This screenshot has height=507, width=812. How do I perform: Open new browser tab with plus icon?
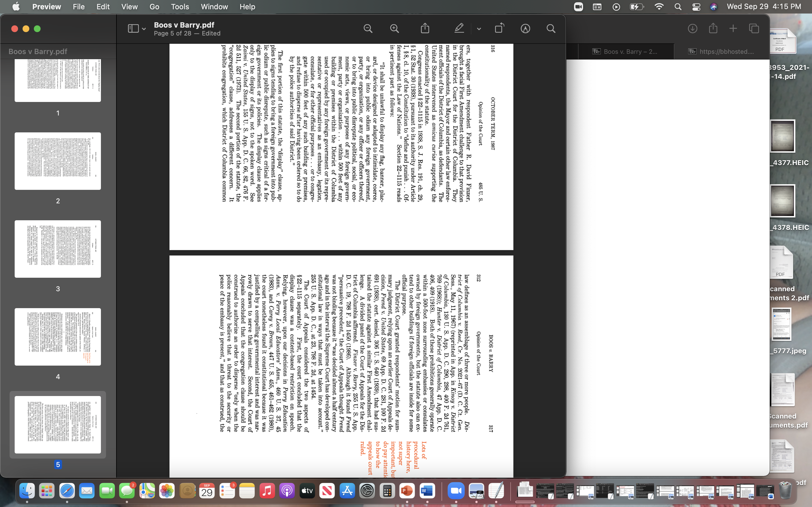[733, 28]
